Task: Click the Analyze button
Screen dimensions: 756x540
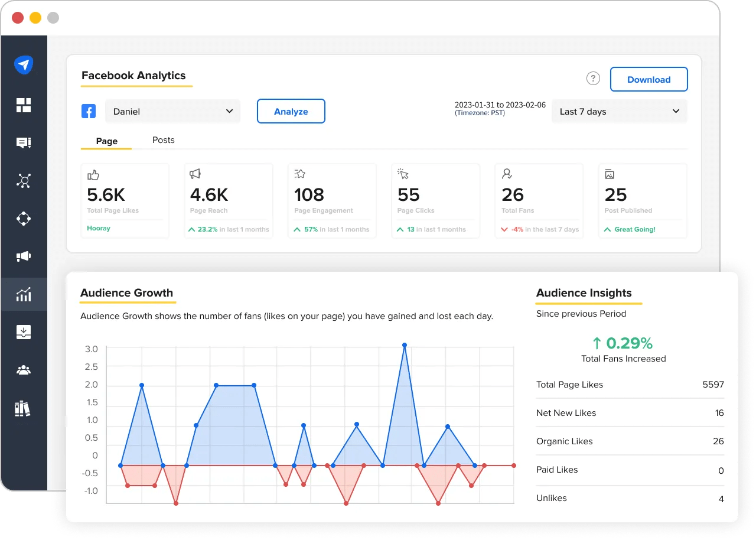Action: point(291,111)
